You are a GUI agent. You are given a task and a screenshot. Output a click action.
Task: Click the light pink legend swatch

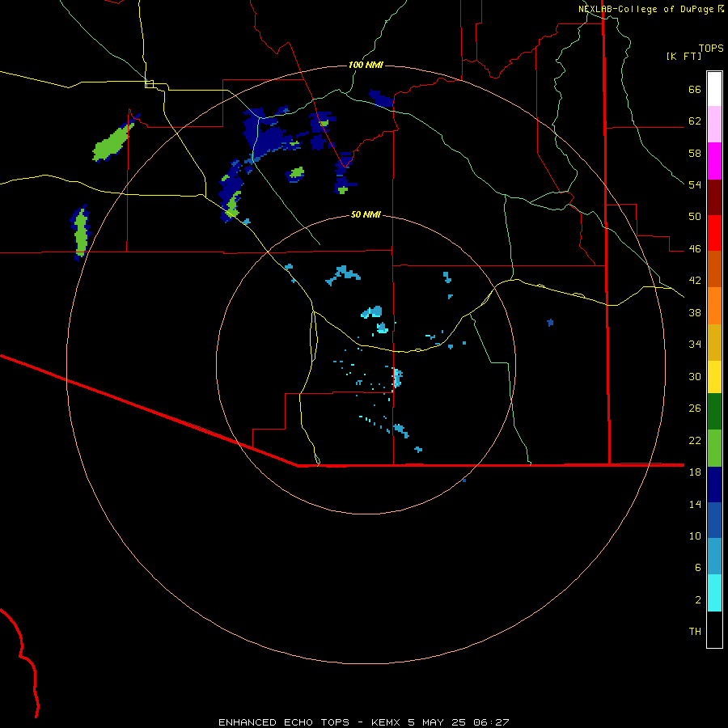tap(714, 124)
